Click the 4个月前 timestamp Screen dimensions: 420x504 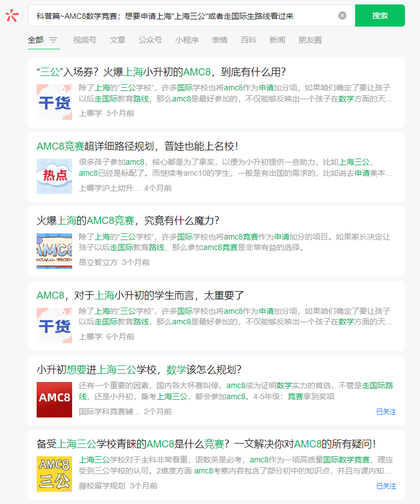[158, 188]
